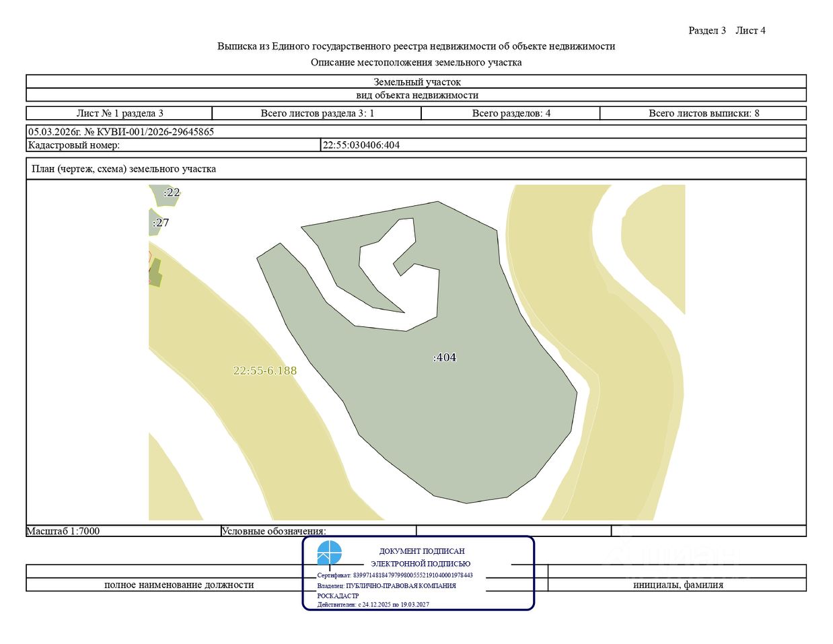Viewport: 833px width, 644px height.
Task: Click the 'Земельный участок' header row
Action: pos(416,82)
